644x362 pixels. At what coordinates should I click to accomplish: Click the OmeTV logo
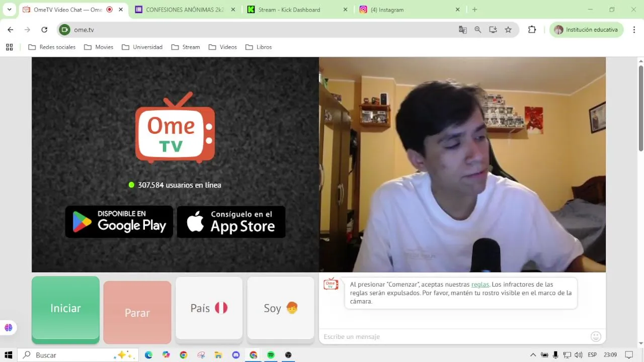click(x=175, y=128)
